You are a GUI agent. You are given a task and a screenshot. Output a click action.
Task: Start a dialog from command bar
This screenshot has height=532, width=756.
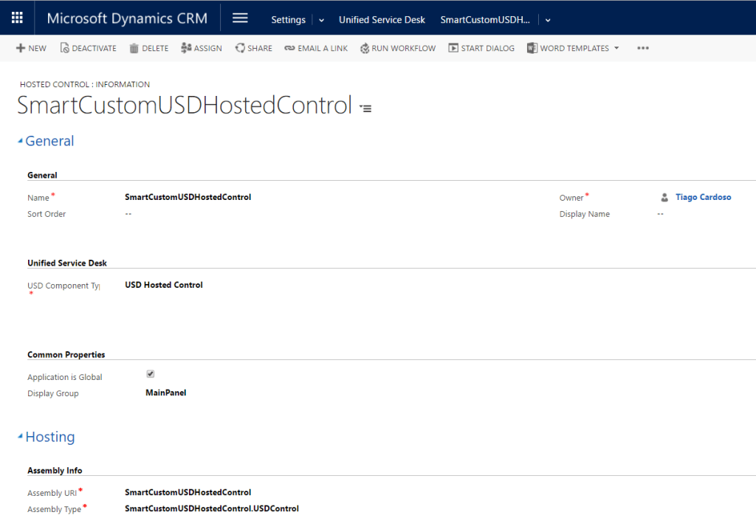481,48
